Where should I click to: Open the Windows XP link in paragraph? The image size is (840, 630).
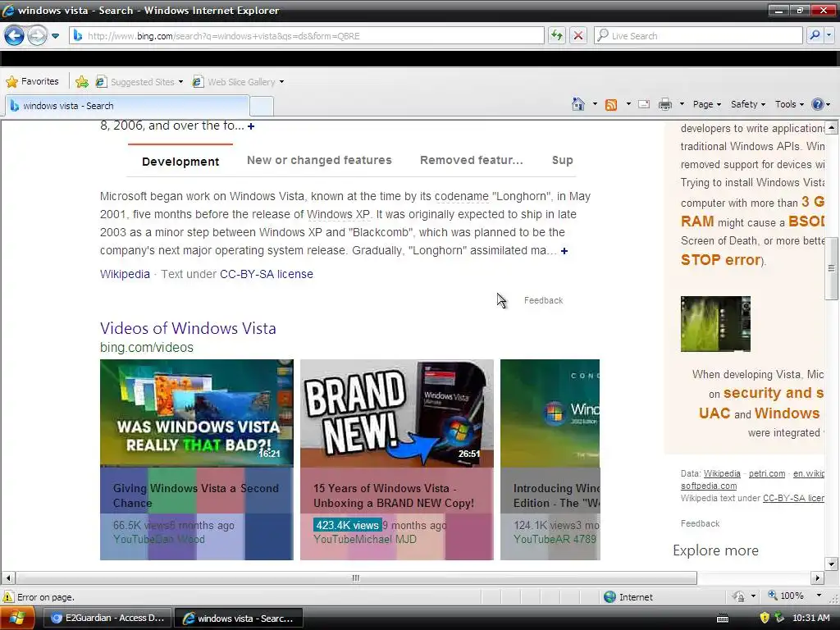[338, 214]
